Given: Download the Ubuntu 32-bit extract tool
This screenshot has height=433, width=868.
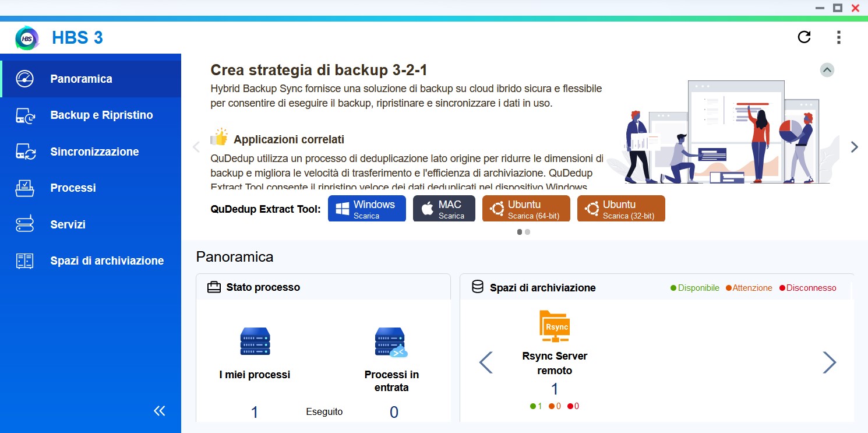Looking at the screenshot, I should click(621, 209).
